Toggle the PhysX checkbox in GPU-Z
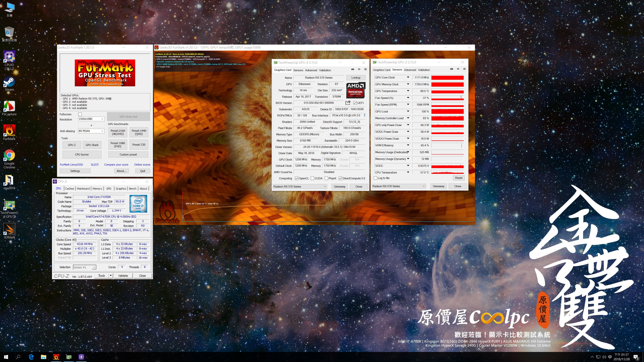644x362 pixels. pos(326,178)
